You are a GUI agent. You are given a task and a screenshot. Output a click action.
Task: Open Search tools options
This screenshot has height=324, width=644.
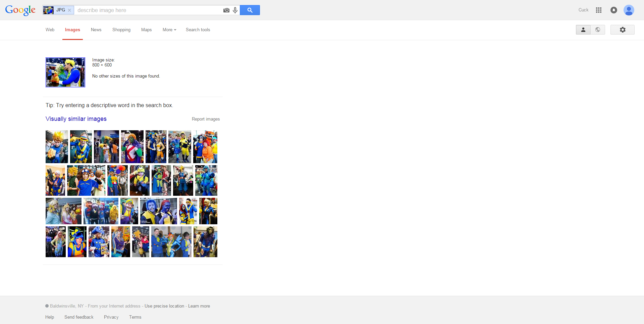point(198,30)
